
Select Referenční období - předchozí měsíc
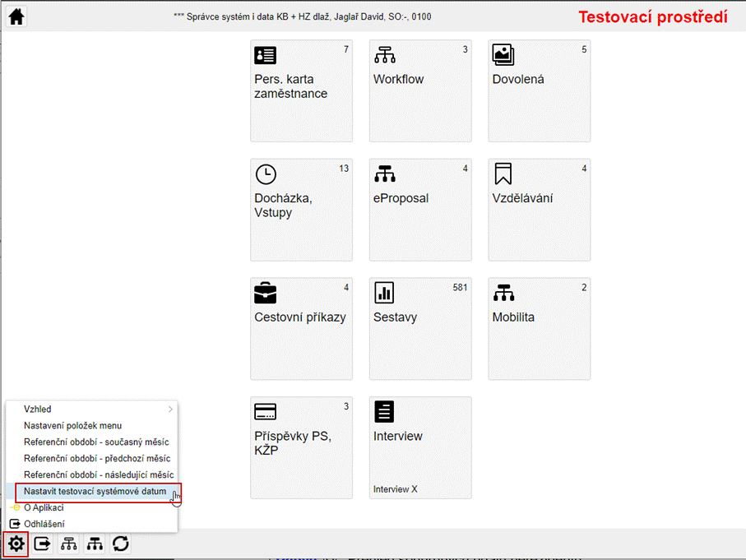coord(97,458)
